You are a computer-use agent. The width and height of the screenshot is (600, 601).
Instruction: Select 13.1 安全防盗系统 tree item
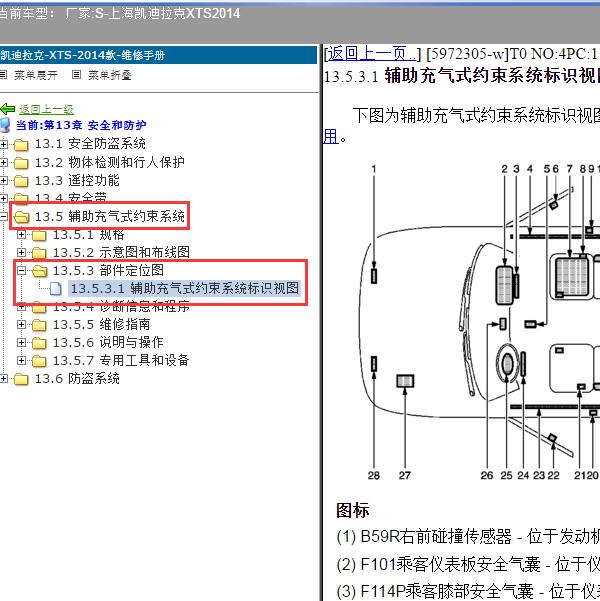(90, 144)
